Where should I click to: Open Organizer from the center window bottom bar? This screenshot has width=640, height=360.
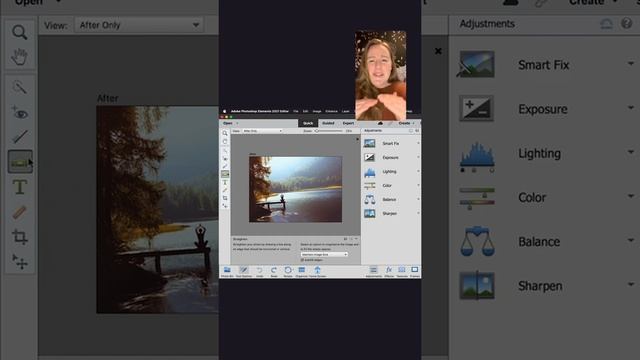click(302, 271)
